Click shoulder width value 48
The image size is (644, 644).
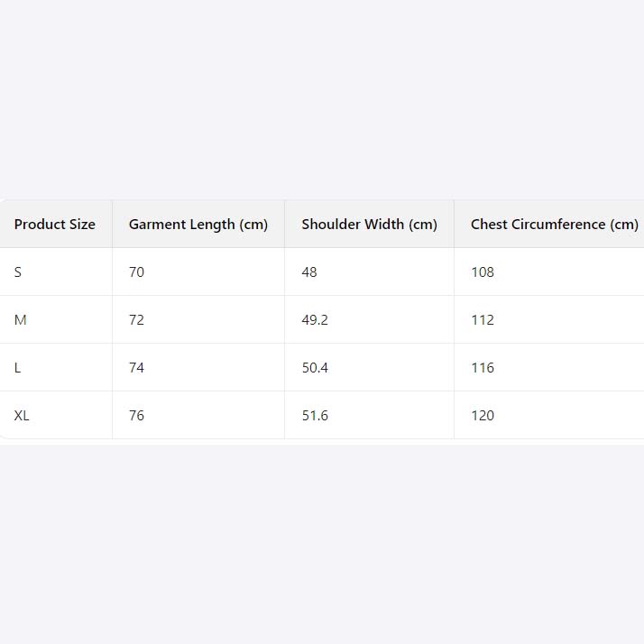pos(309,272)
